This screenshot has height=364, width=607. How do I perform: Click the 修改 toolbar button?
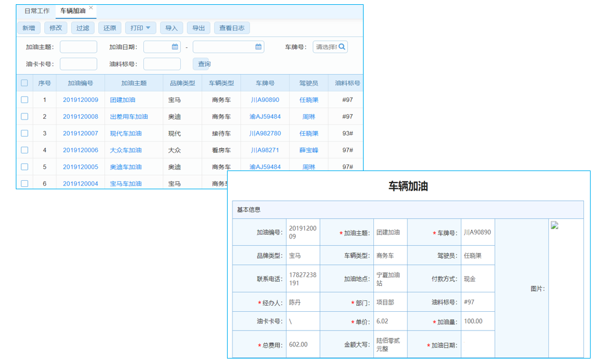tap(55, 27)
